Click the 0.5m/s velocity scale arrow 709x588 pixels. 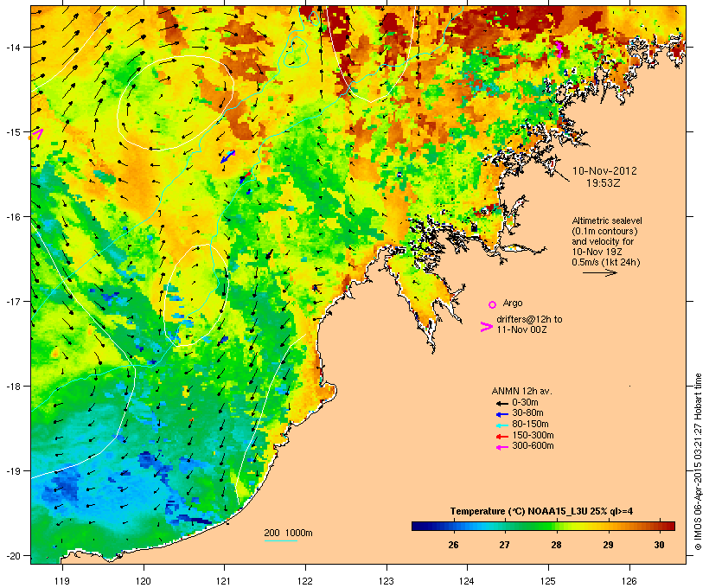tap(599, 272)
